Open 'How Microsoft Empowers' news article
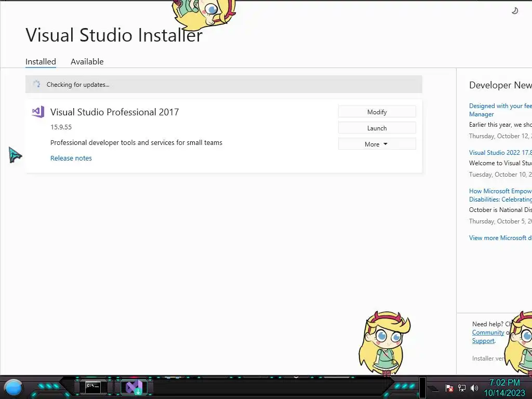Viewport: 532px width, 399px height. click(500, 195)
